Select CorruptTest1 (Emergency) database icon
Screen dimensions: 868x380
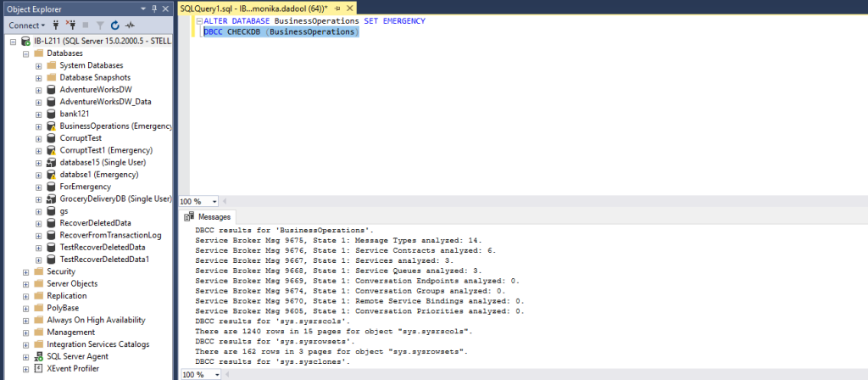tap(51, 150)
